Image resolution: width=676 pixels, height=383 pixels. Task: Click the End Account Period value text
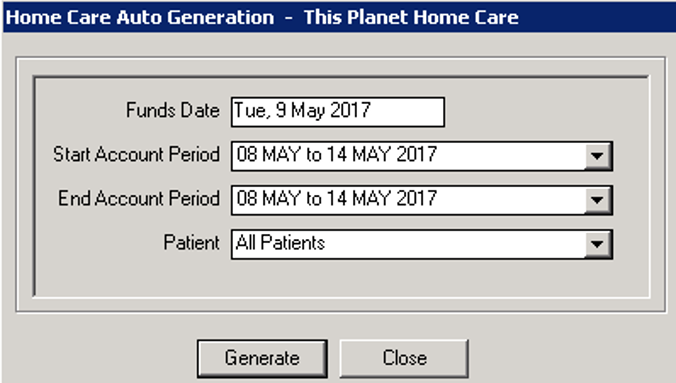337,198
